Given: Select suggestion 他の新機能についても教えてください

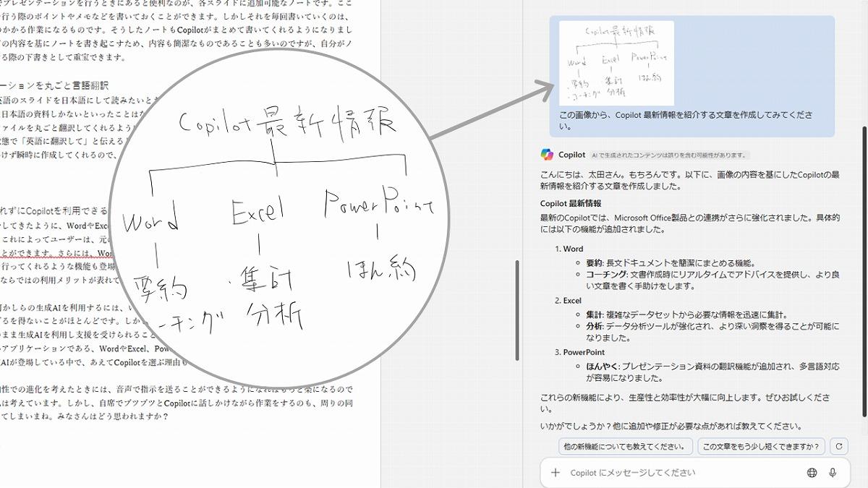Looking at the screenshot, I should click(626, 446).
